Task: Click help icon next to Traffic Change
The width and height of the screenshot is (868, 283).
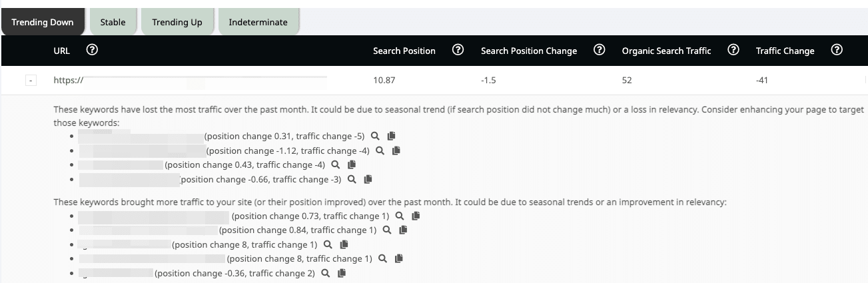Action: (837, 50)
